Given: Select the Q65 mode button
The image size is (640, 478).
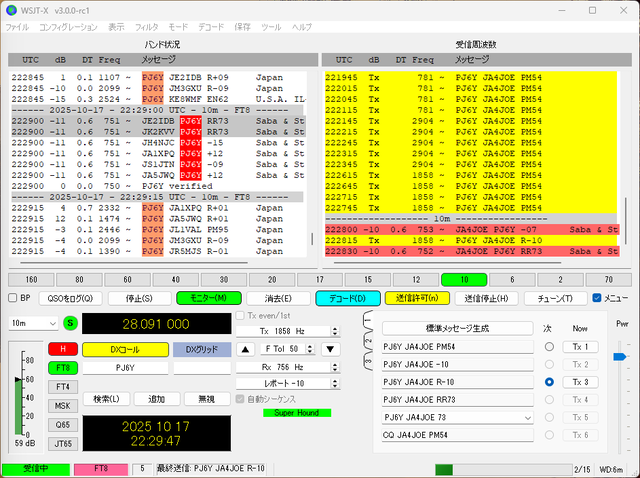Looking at the screenshot, I should (x=63, y=425).
